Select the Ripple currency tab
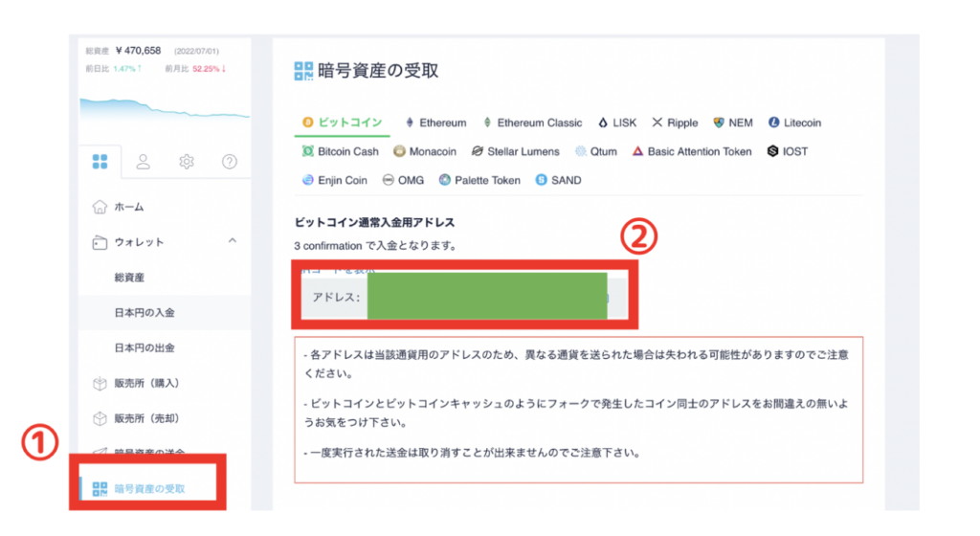 (675, 123)
